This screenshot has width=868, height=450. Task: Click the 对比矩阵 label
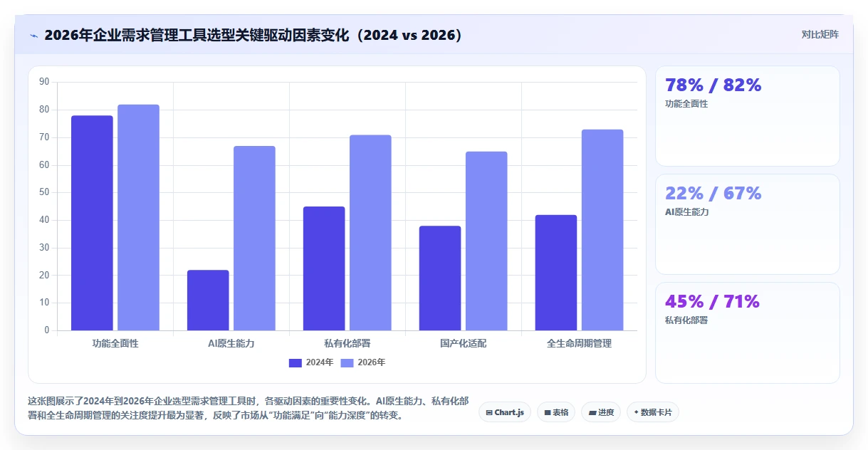(820, 35)
